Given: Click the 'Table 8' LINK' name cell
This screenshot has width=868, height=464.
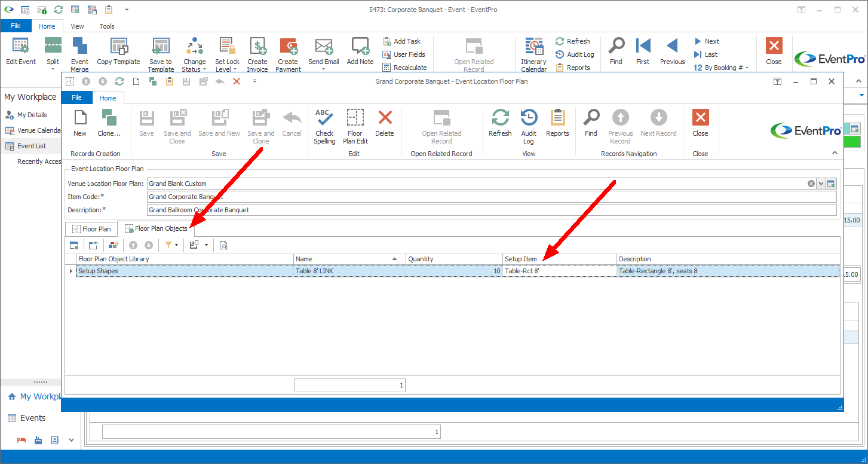Looking at the screenshot, I should (349, 271).
